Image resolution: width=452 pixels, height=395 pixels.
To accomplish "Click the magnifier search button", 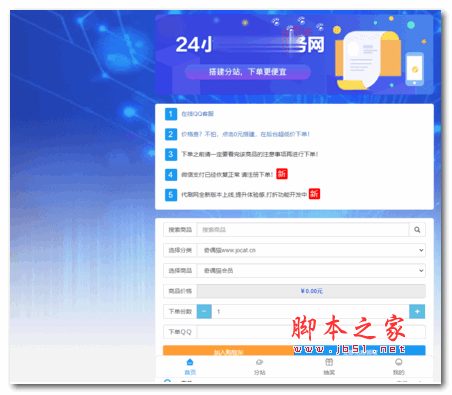I will pos(417,230).
